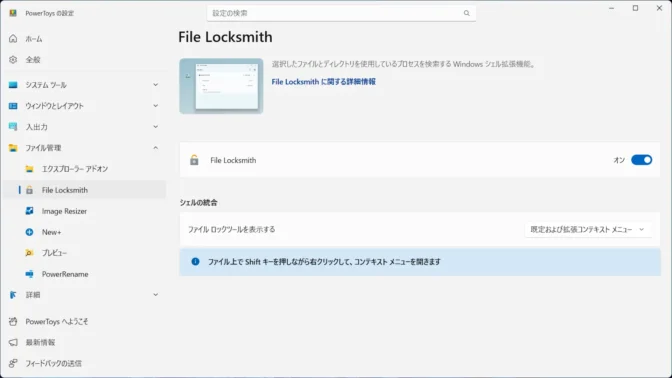The width and height of the screenshot is (672, 378).
Task: Select エクスプローラー アドオン in sidebar
Action: pyautogui.click(x=75, y=169)
